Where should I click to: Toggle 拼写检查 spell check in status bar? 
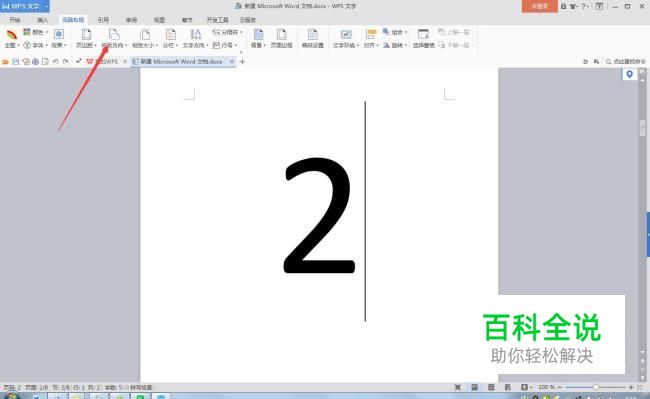[139, 388]
